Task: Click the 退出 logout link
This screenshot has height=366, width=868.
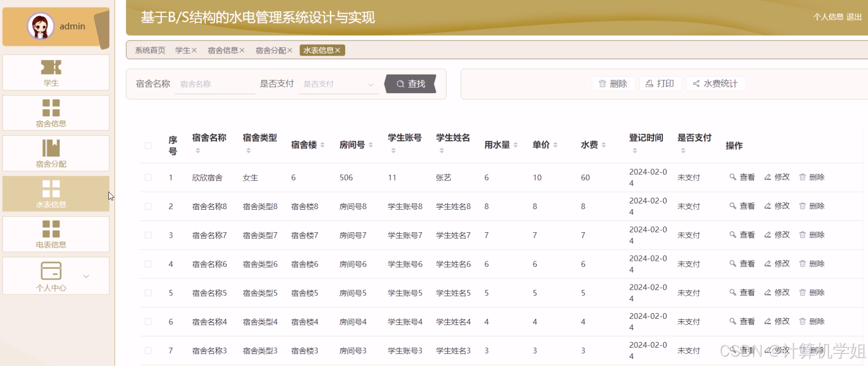Action: 854,17
